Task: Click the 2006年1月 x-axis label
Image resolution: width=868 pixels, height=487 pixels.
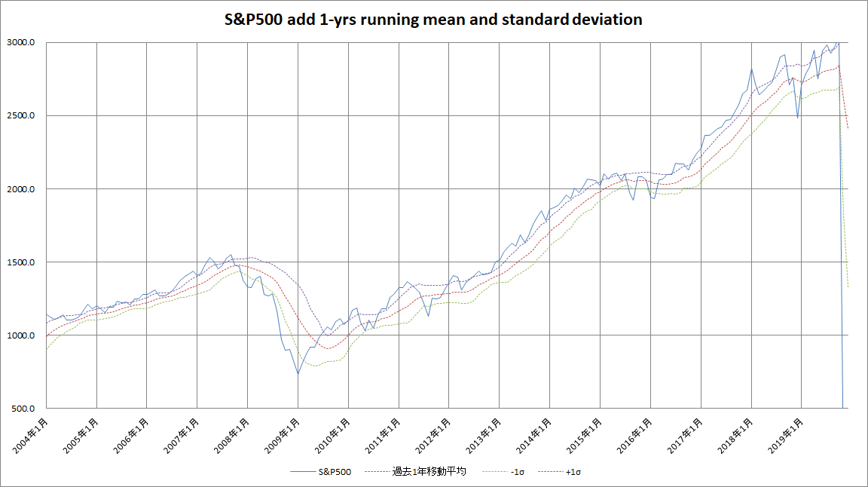Action: coord(131,436)
